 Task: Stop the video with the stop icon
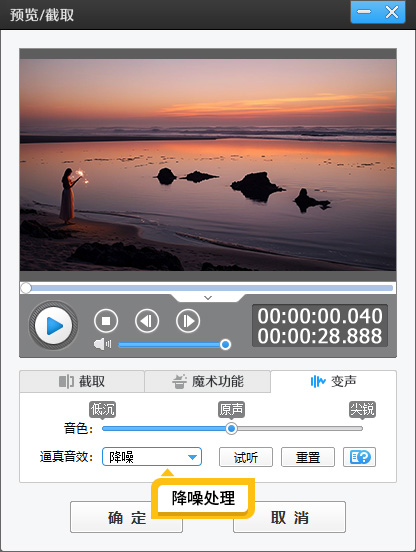point(106,321)
